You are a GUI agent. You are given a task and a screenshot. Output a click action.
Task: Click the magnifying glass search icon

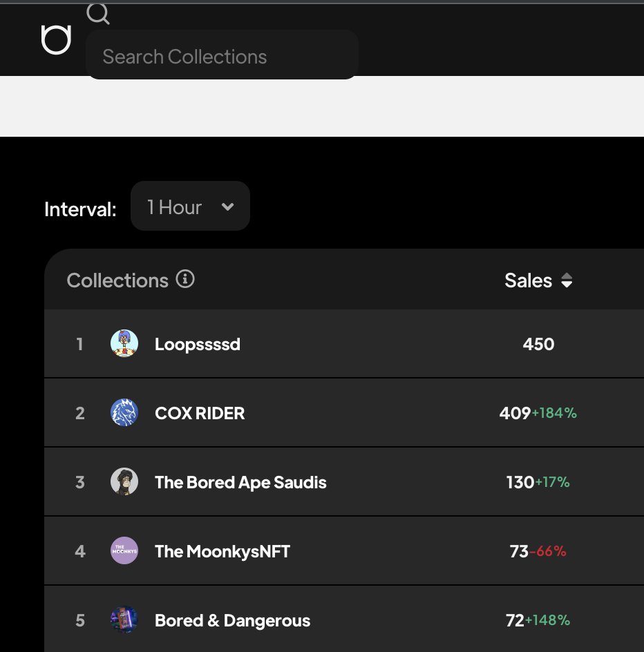click(98, 14)
